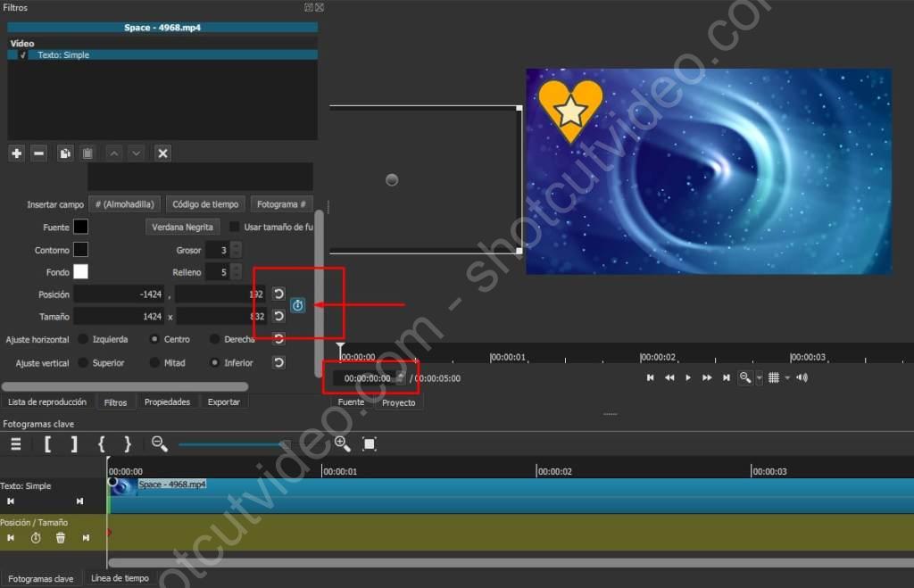Deselect the filter using the X icon
Screen dimensions: 914x588
pyautogui.click(x=162, y=153)
